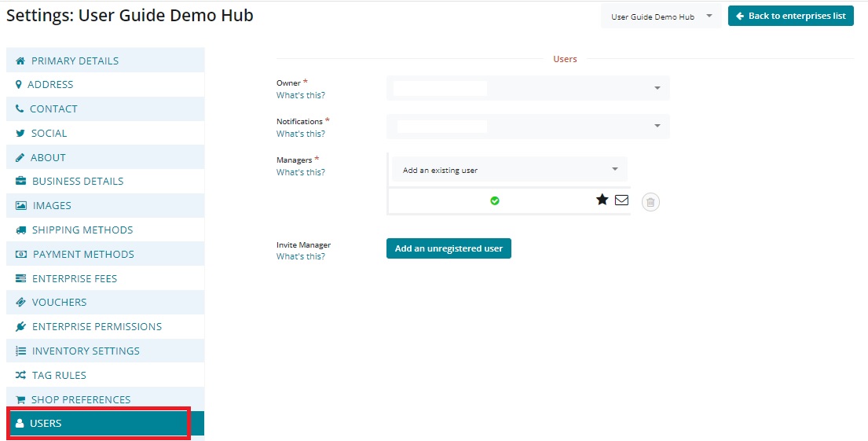Click the shopping cart icon for Shop Preferences
The image size is (868, 441).
tap(20, 399)
